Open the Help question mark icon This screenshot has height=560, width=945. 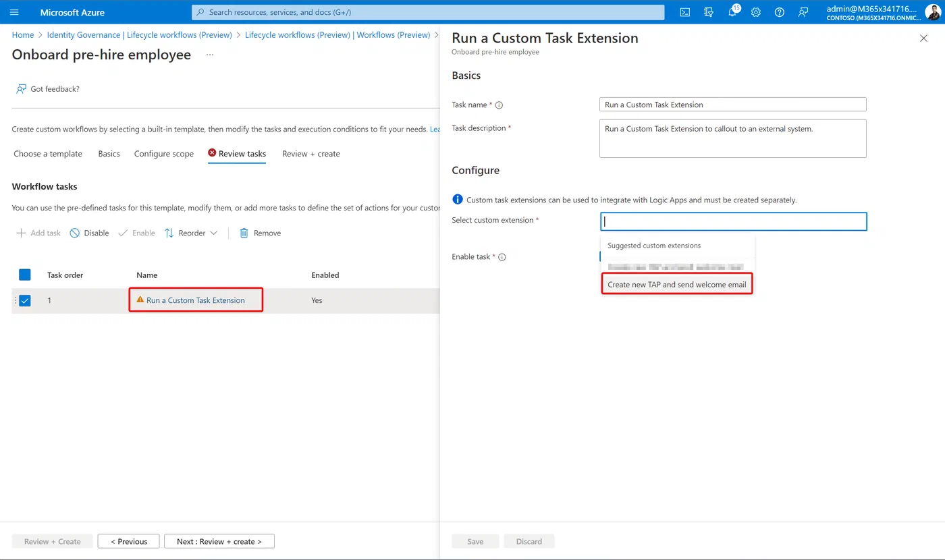pyautogui.click(x=780, y=12)
